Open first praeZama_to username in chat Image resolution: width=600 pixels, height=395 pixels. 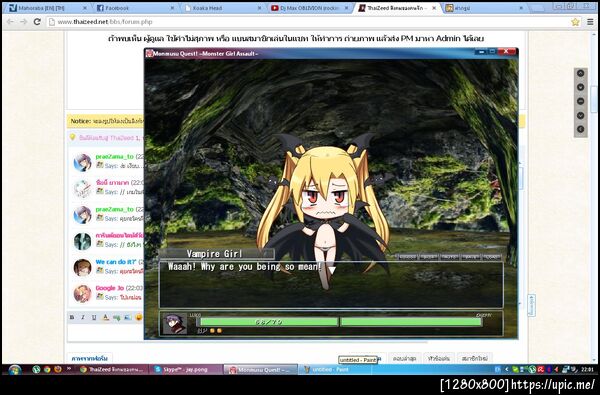click(x=114, y=157)
